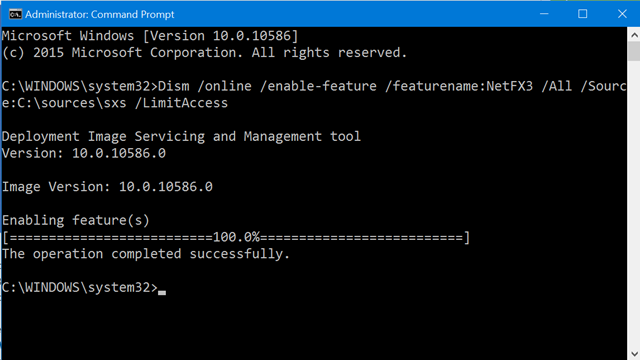Image resolution: width=640 pixels, height=360 pixels.
Task: Click 'Deployment Image Servicing and Management tool' text
Action: coord(182,136)
